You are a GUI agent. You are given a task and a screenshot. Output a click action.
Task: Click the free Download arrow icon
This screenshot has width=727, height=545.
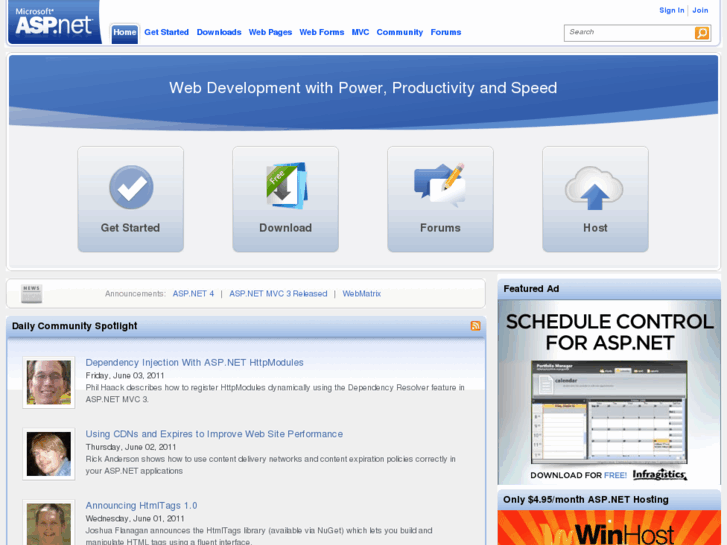[x=286, y=185]
